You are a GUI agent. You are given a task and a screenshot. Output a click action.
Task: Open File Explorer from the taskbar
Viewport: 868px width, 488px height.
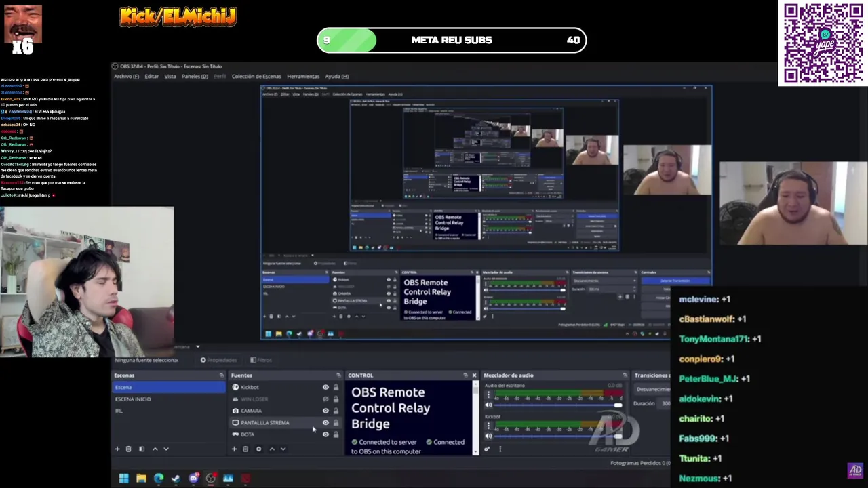[x=141, y=479]
